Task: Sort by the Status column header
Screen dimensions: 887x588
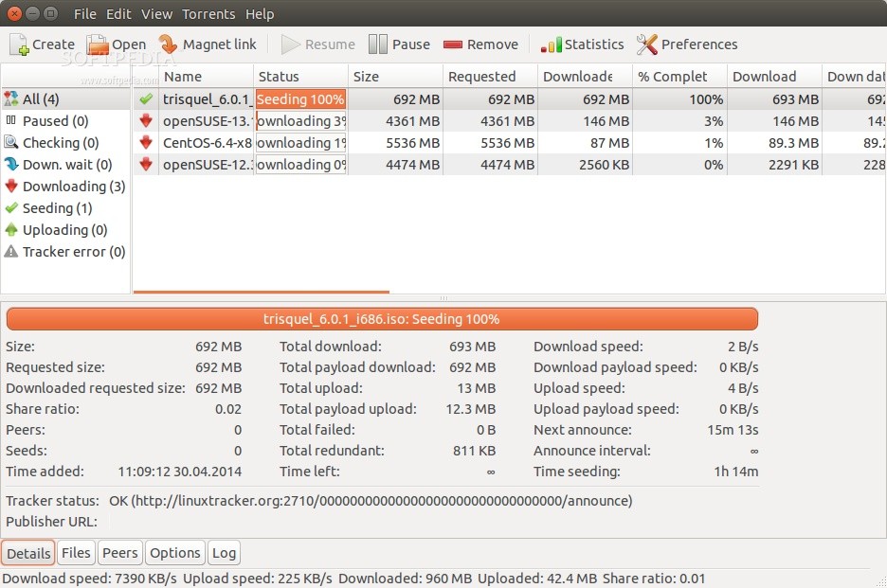Action: [300, 77]
